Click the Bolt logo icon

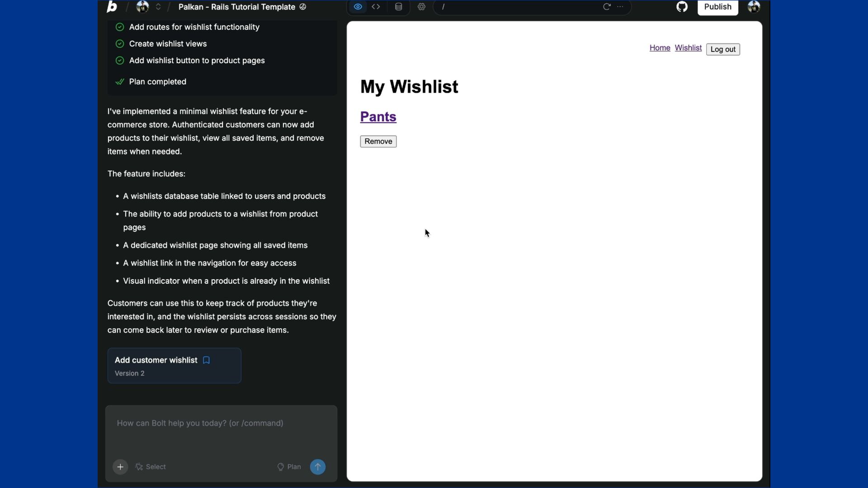pos(112,7)
